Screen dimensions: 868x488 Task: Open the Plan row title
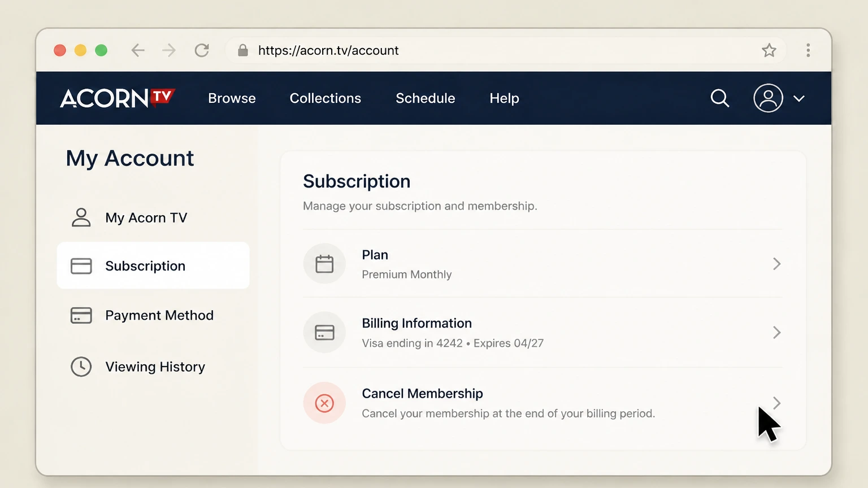(x=375, y=255)
